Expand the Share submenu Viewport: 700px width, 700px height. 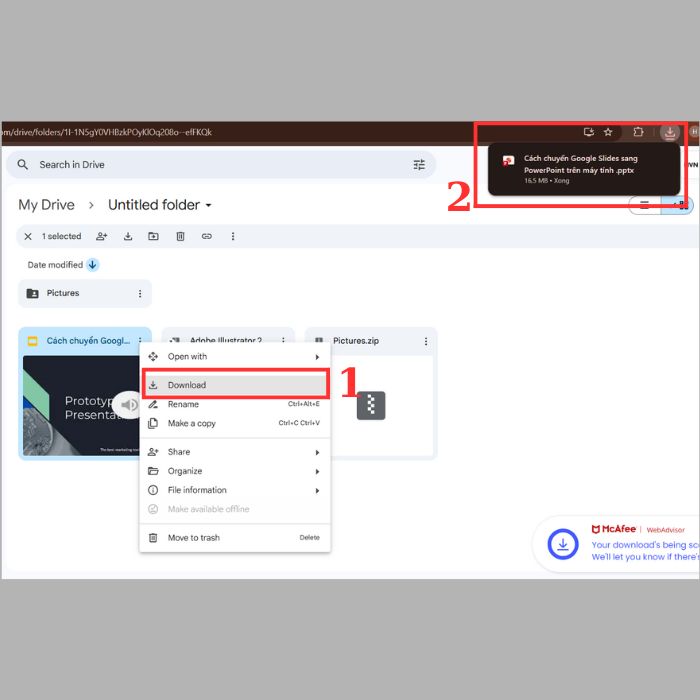(x=235, y=452)
